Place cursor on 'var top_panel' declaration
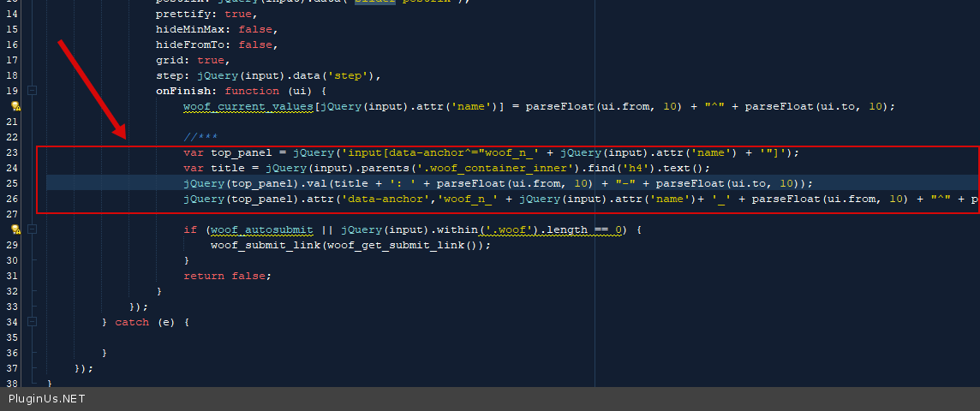 point(231,152)
